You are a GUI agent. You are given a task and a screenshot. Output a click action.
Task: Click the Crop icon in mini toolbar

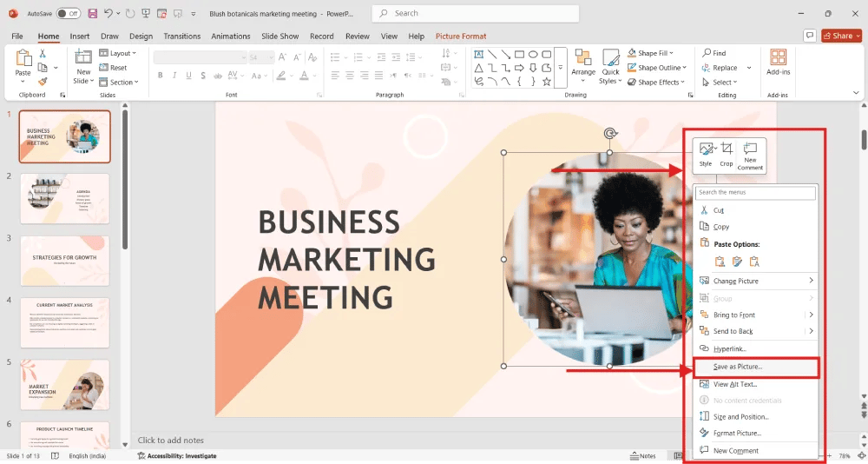pyautogui.click(x=727, y=150)
